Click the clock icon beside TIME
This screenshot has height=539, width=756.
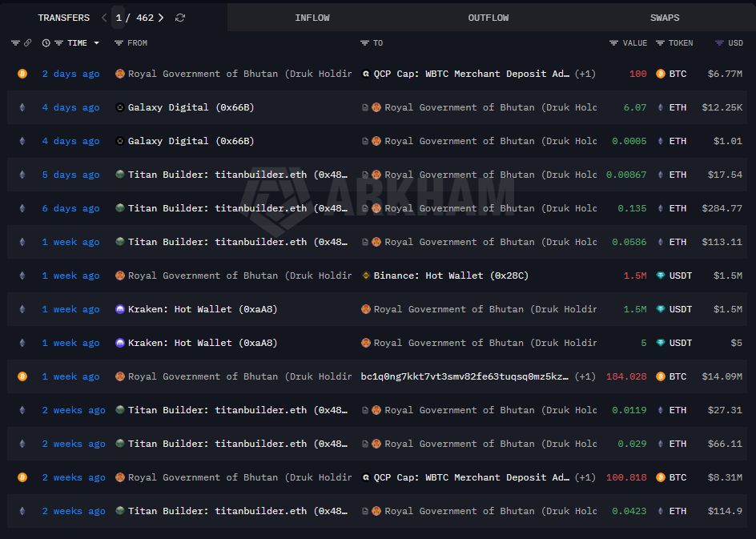[x=46, y=43]
